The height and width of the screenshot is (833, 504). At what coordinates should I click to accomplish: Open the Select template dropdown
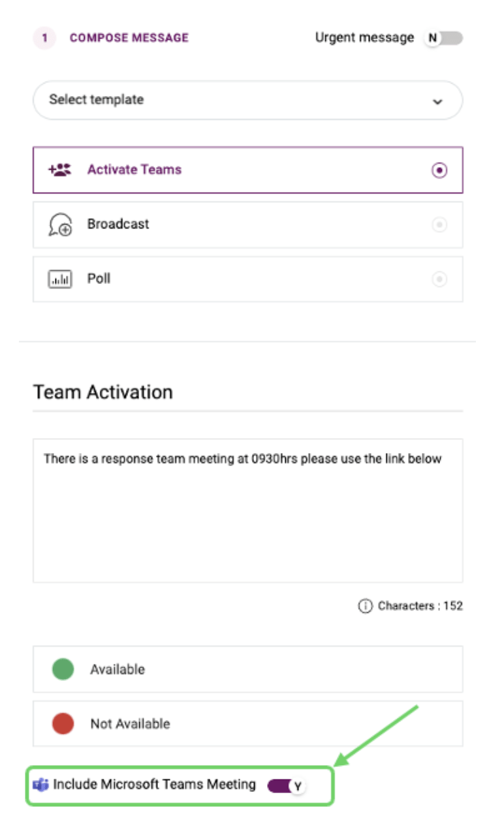click(x=248, y=101)
